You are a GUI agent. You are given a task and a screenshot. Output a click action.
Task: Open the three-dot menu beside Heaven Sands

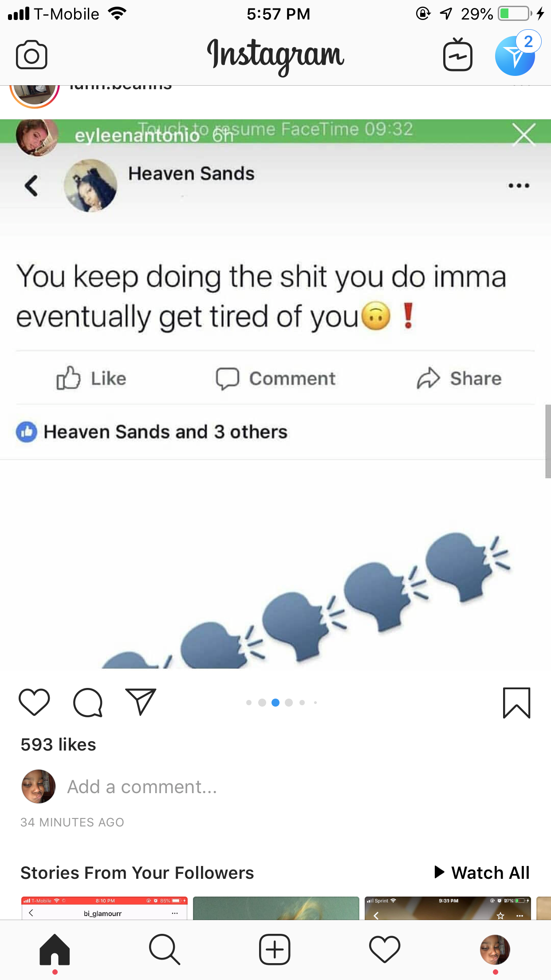(x=519, y=186)
